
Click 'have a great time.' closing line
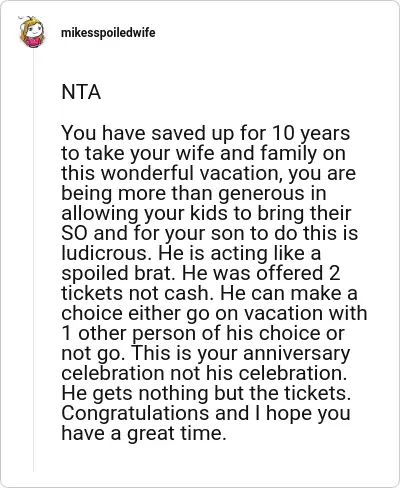coord(144,434)
